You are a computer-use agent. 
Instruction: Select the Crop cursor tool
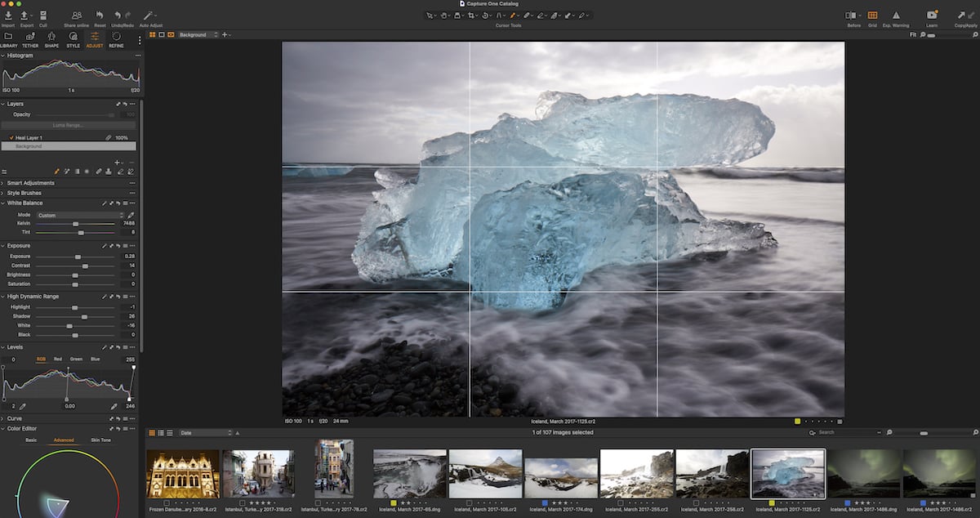[x=471, y=15]
